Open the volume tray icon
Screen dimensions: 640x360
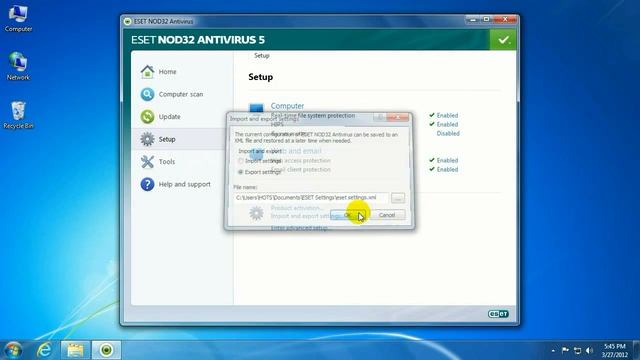tap(589, 350)
